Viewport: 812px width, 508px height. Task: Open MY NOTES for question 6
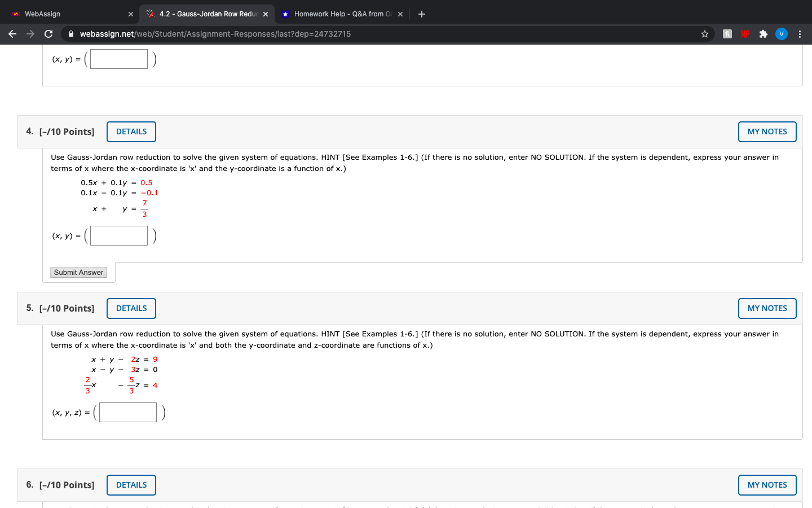pyautogui.click(x=767, y=485)
